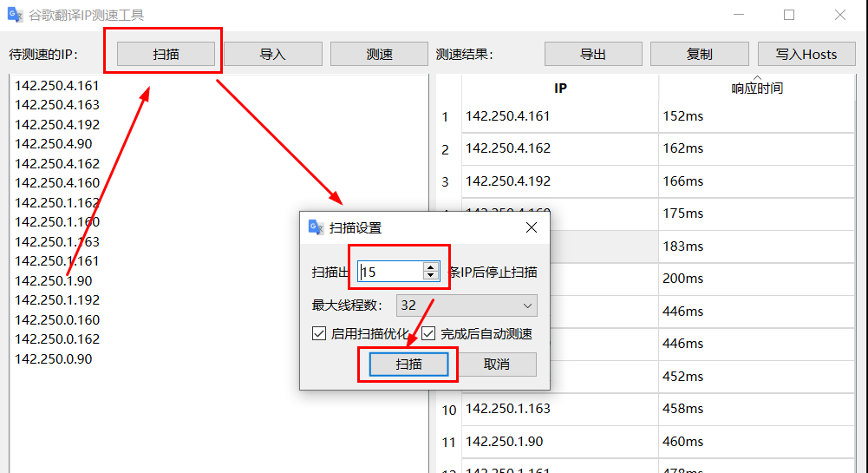The height and width of the screenshot is (473, 868).
Task: Toggle the 启用扫描优化 checkbox
Action: click(319, 333)
